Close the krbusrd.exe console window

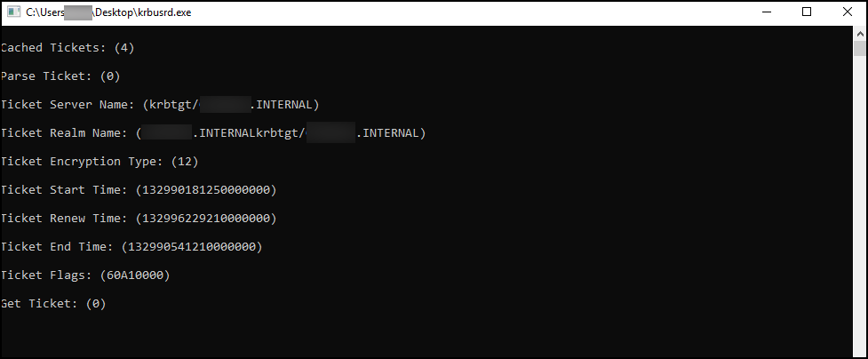847,12
